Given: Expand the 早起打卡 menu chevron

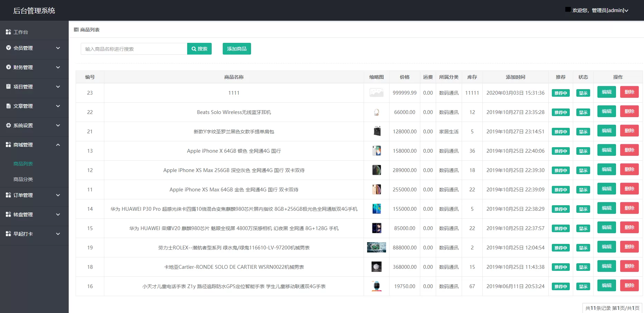Looking at the screenshot, I should pyautogui.click(x=58, y=234).
